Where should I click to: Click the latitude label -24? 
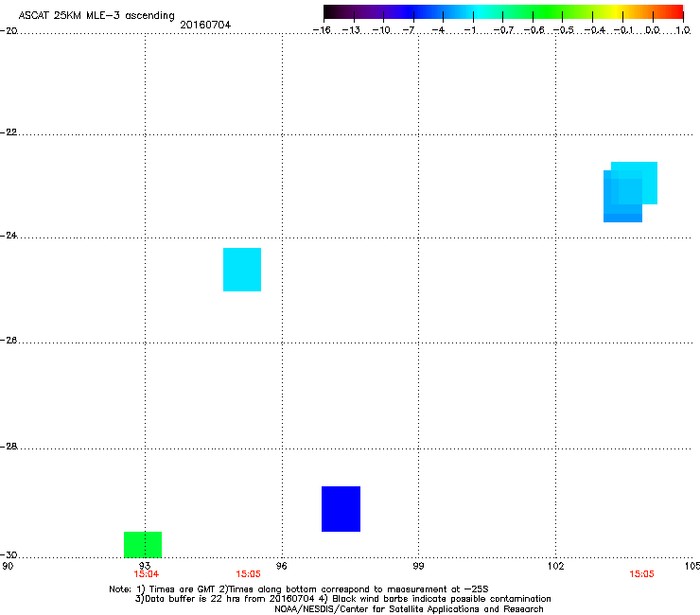pyautogui.click(x=9, y=235)
